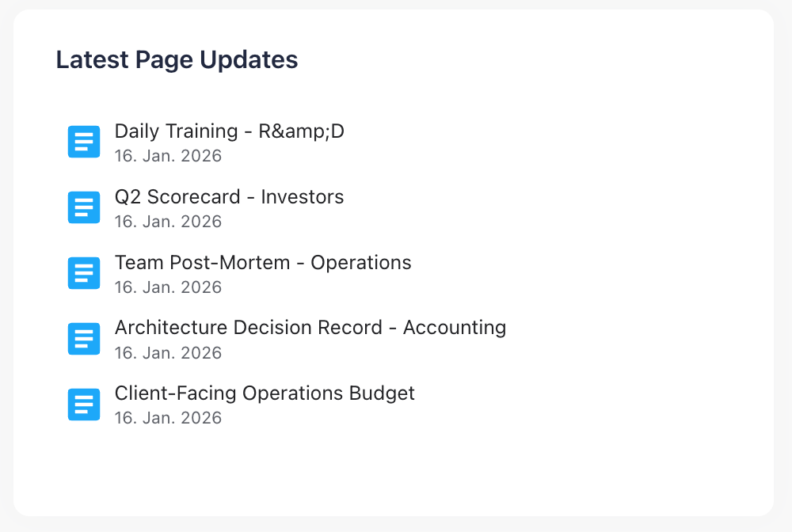This screenshot has width=792, height=532.
Task: Click the document icon for Client-Facing Operations Budget
Action: pyautogui.click(x=84, y=405)
